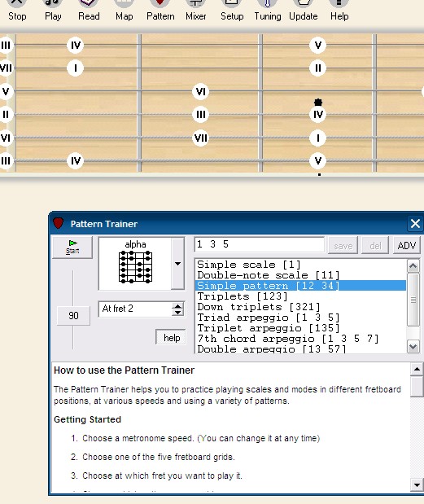Open Setup from the toolbar

[232, 11]
